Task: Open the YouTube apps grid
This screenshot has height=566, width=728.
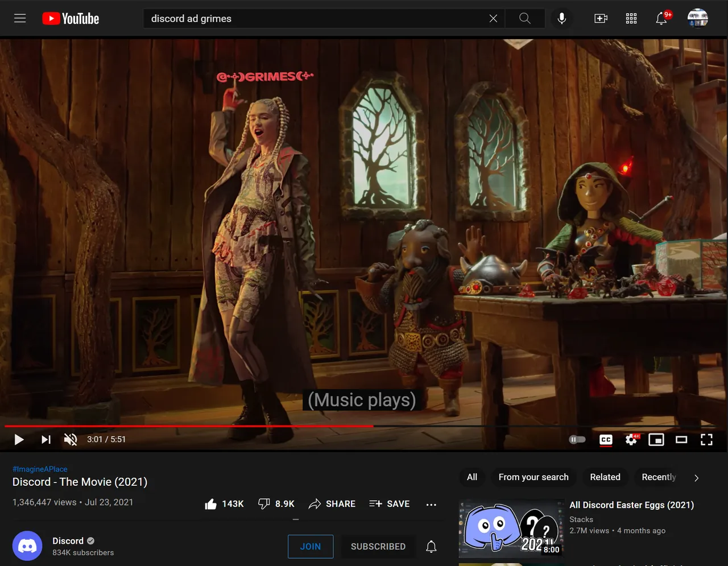Action: click(631, 19)
